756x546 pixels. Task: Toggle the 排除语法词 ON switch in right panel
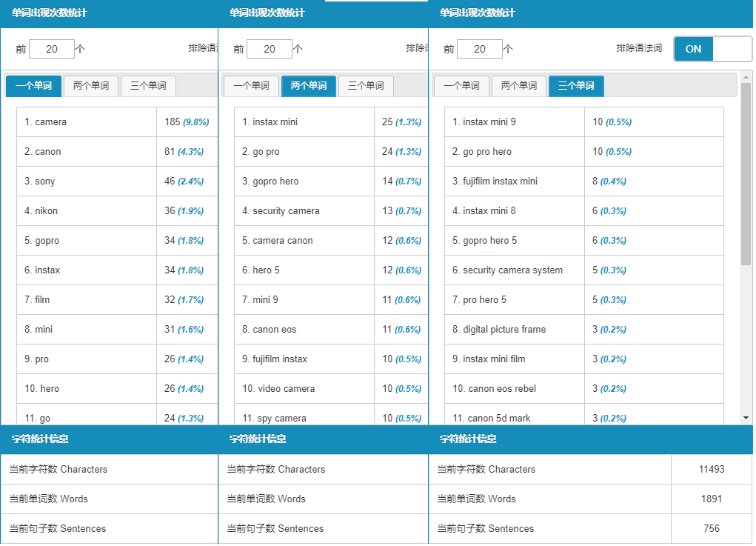(x=712, y=49)
